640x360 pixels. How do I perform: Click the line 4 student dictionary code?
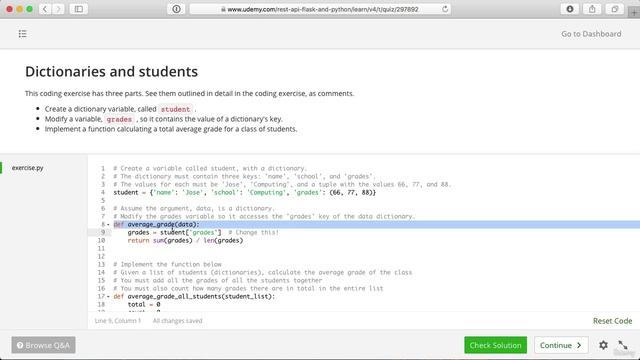point(244,193)
